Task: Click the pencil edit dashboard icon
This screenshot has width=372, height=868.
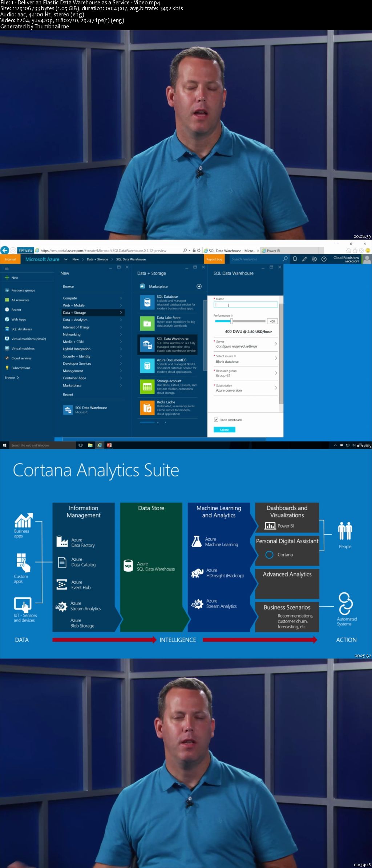Action: point(304,259)
